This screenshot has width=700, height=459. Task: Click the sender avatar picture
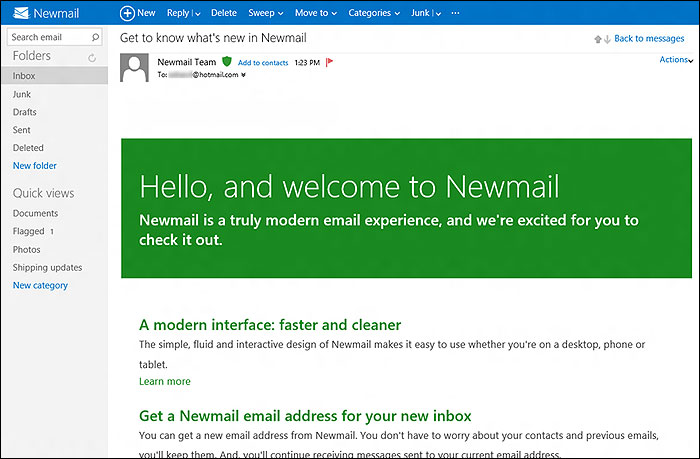(134, 67)
